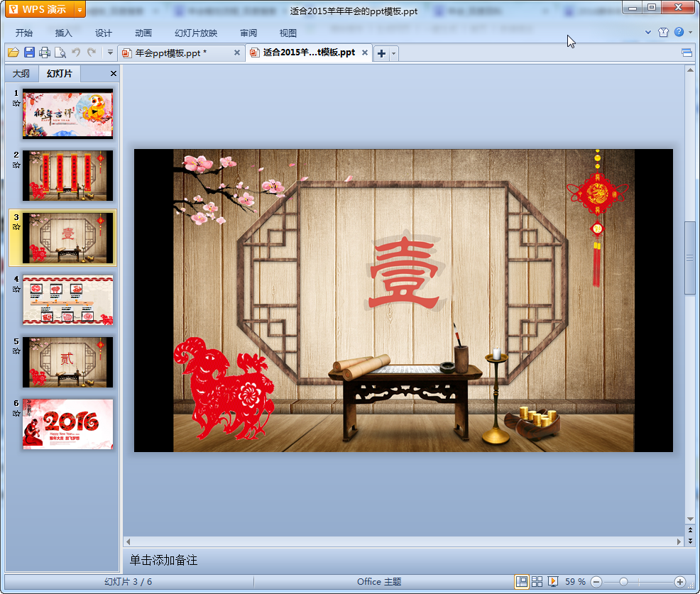Click animation star icon beside slide 1
The height and width of the screenshot is (594, 700).
pyautogui.click(x=16, y=104)
